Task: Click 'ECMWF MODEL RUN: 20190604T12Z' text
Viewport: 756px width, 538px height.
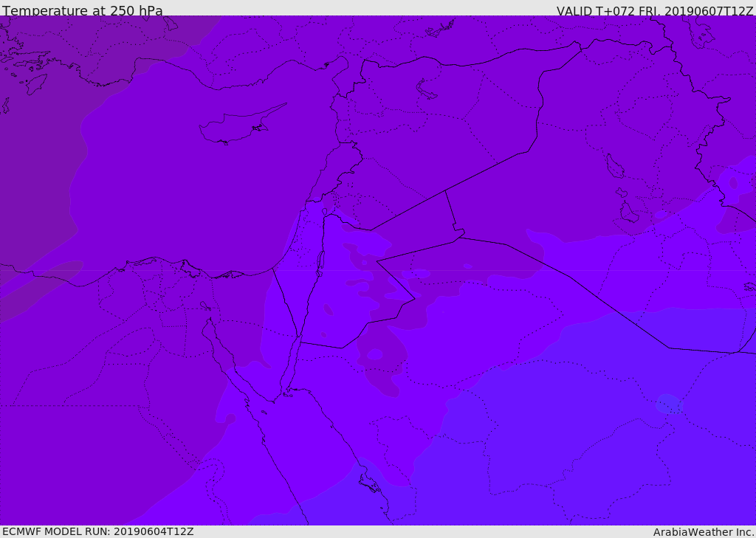Action: [x=98, y=531]
